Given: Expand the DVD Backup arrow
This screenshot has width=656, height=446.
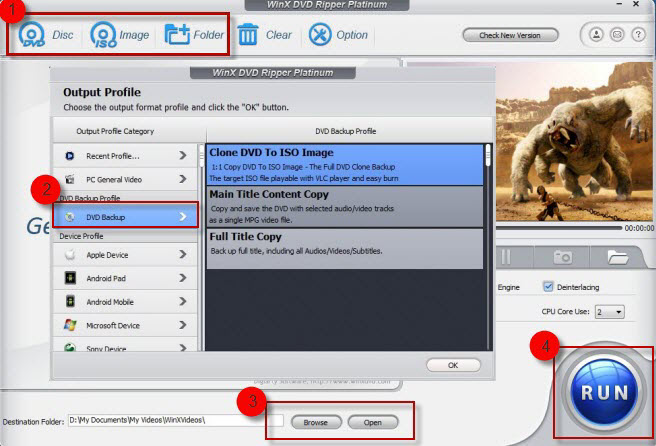Looking at the screenshot, I should pyautogui.click(x=183, y=216).
